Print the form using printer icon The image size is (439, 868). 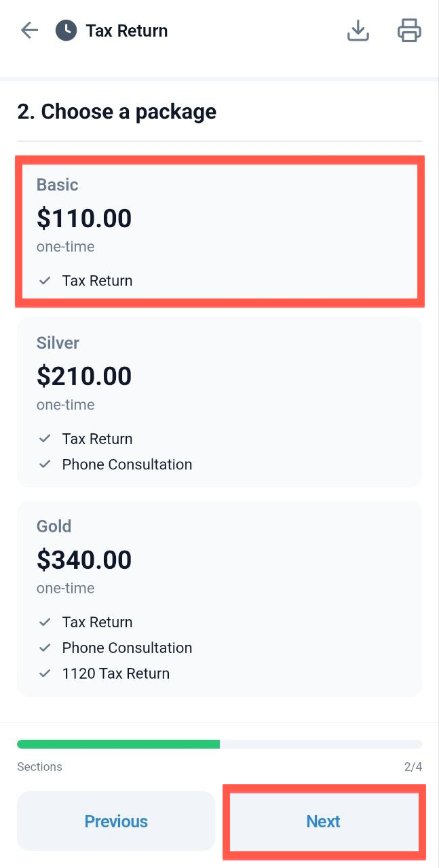(409, 31)
